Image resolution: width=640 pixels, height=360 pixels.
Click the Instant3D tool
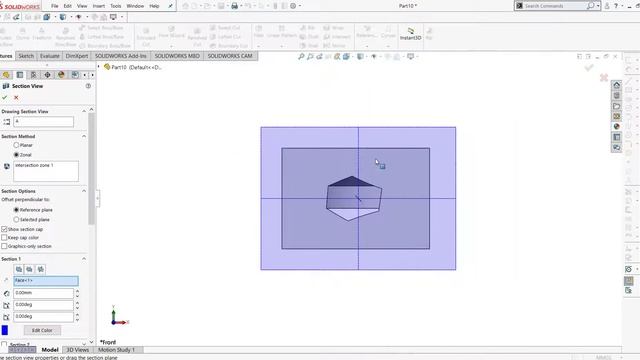click(x=411, y=34)
